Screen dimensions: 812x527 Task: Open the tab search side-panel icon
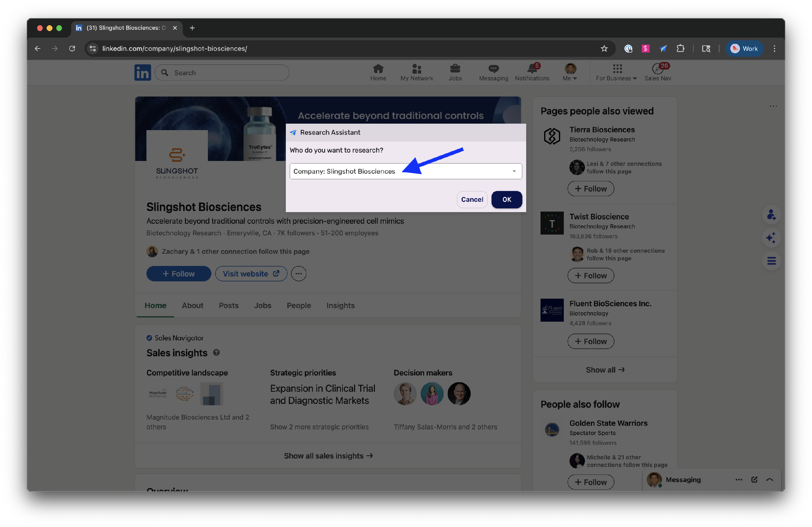pos(706,48)
